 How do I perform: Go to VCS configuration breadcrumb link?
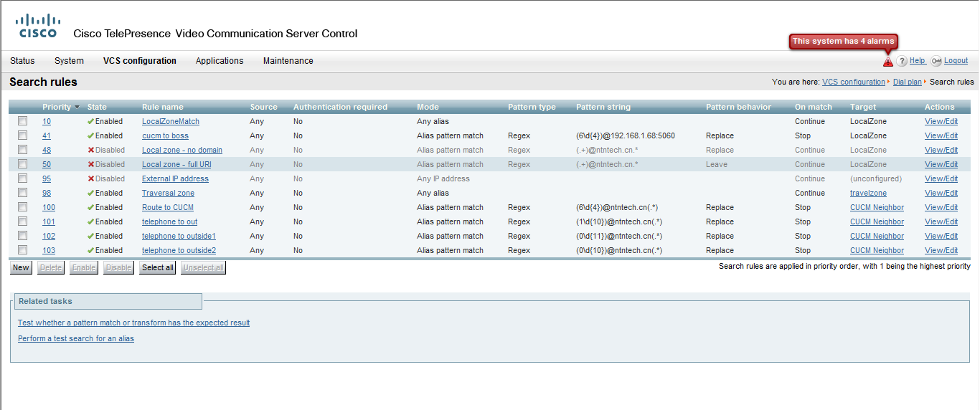click(x=854, y=82)
